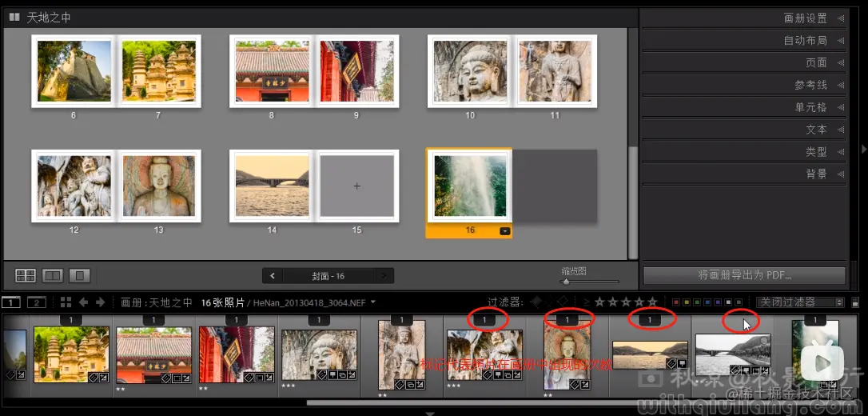Screen dimensions: 868x416
Task: Click keyword badge on Shaolin gate thumbnail
Action: [165, 378]
